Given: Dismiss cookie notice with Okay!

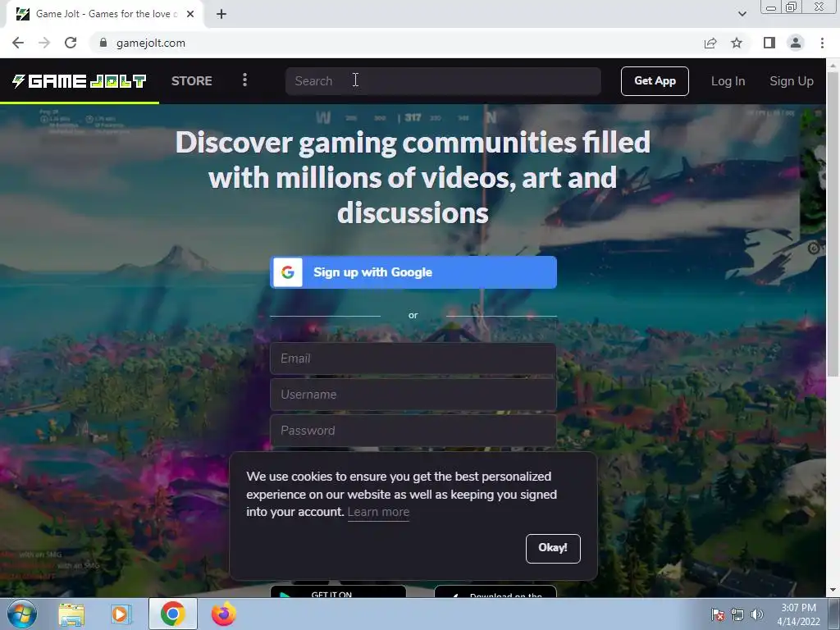Looking at the screenshot, I should coord(553,548).
